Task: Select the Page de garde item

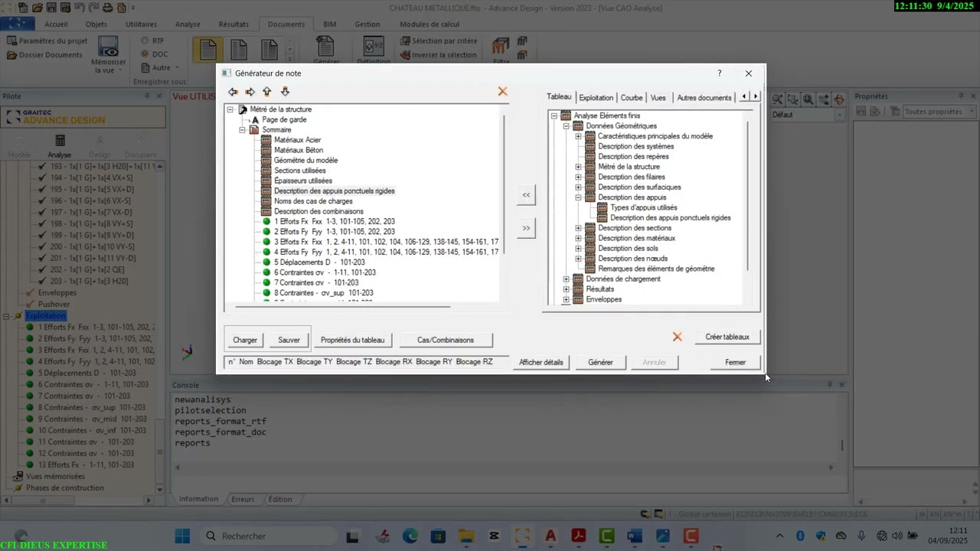Action: (x=284, y=119)
